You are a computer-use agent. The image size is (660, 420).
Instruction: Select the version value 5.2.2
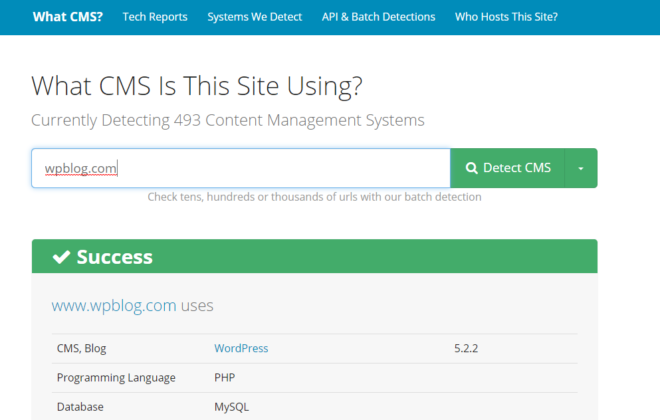(x=466, y=348)
